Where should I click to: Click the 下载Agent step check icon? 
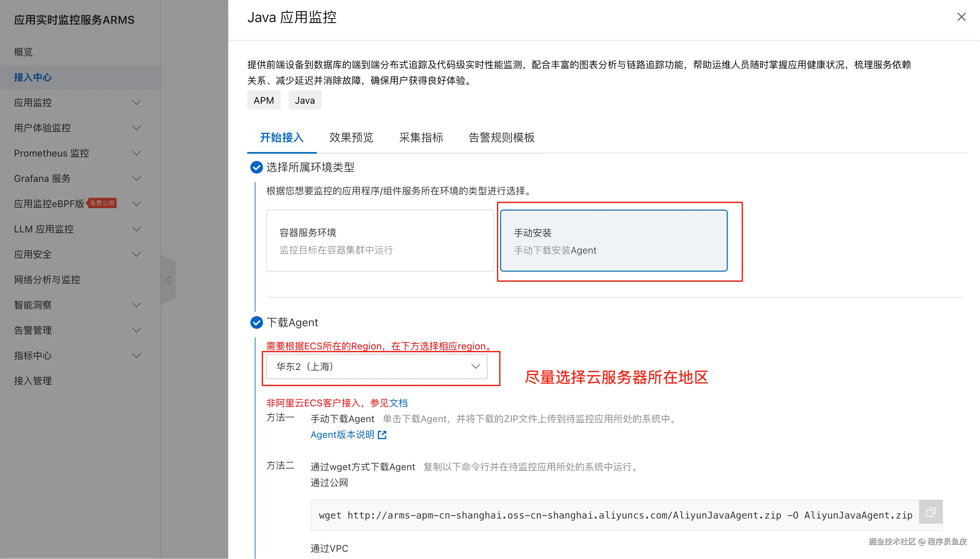point(256,322)
